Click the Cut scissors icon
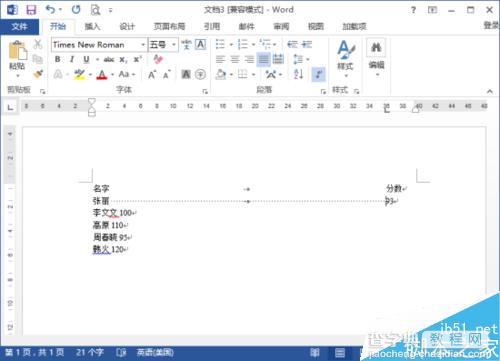 pos(38,44)
